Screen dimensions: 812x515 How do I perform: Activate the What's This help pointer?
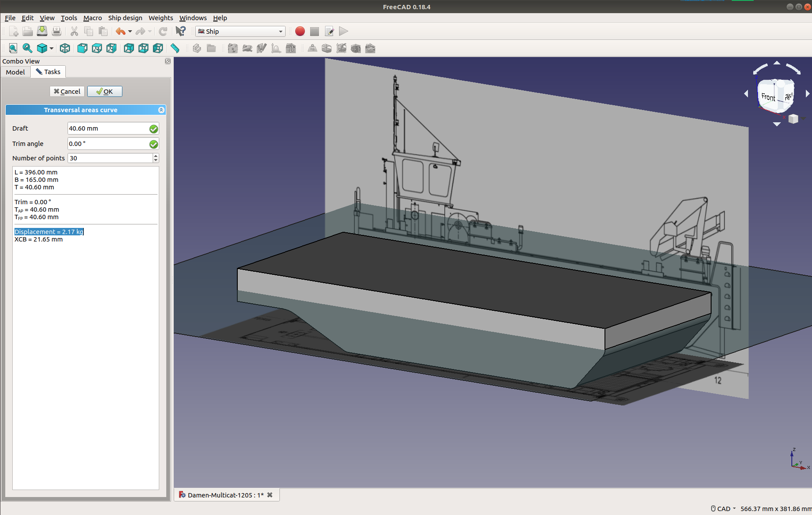click(180, 32)
